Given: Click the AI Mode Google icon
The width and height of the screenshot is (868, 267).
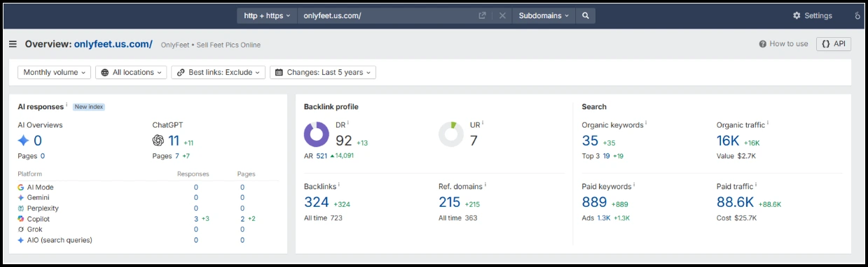Looking at the screenshot, I should tap(21, 188).
